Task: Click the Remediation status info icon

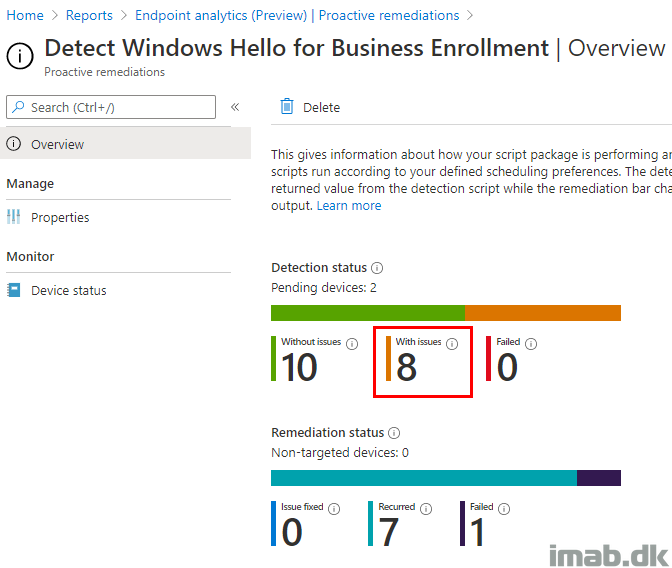Action: click(x=394, y=433)
